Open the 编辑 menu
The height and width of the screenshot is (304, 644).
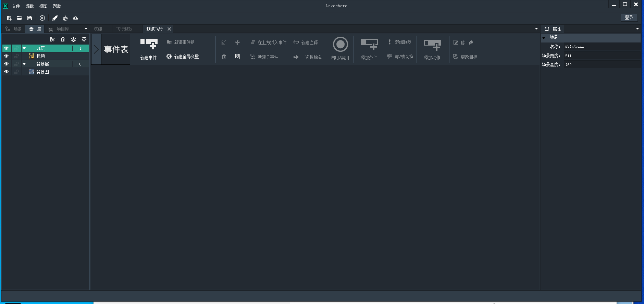tap(29, 6)
